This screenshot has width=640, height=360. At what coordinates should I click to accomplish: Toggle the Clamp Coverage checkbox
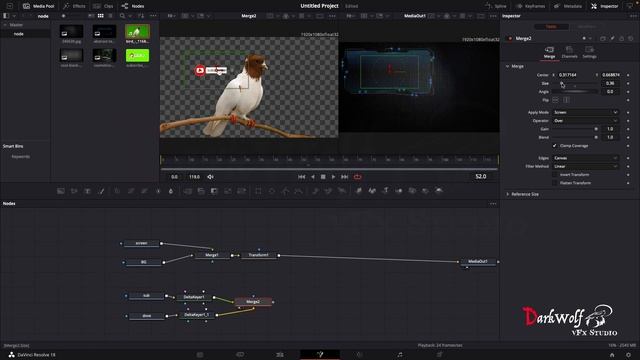[554, 146]
